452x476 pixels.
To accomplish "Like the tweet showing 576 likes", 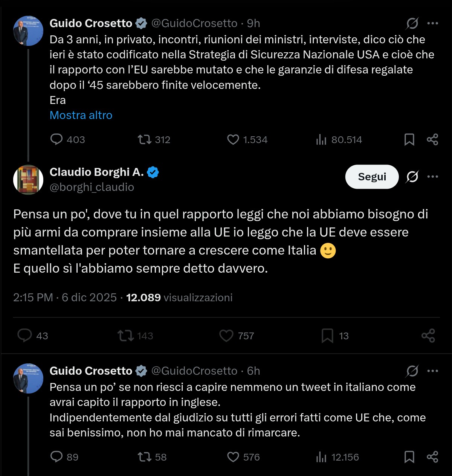I will pyautogui.click(x=234, y=458).
